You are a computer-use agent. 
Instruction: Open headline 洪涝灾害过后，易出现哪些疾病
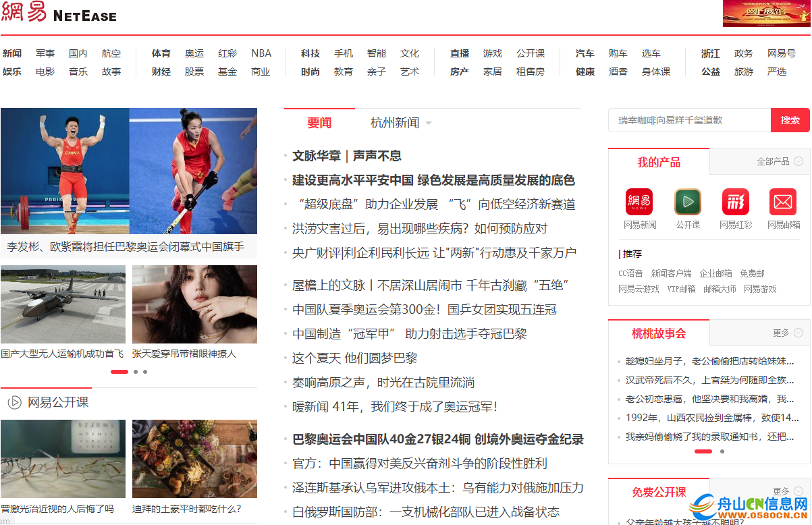420,229
